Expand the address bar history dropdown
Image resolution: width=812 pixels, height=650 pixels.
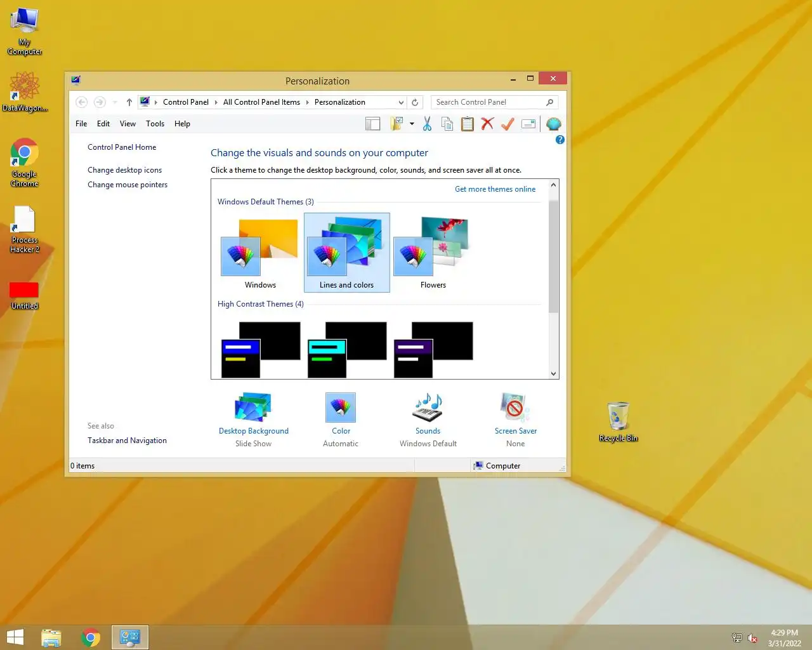401,102
